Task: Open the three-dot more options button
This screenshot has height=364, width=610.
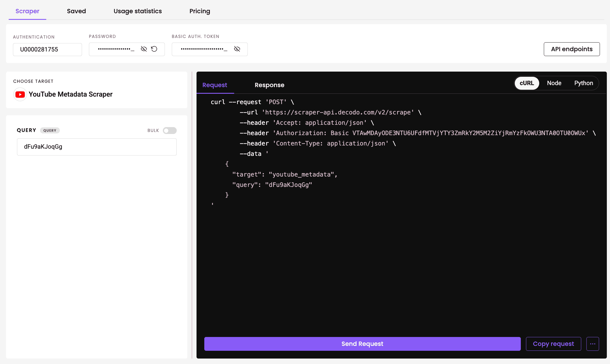Action: click(x=593, y=344)
